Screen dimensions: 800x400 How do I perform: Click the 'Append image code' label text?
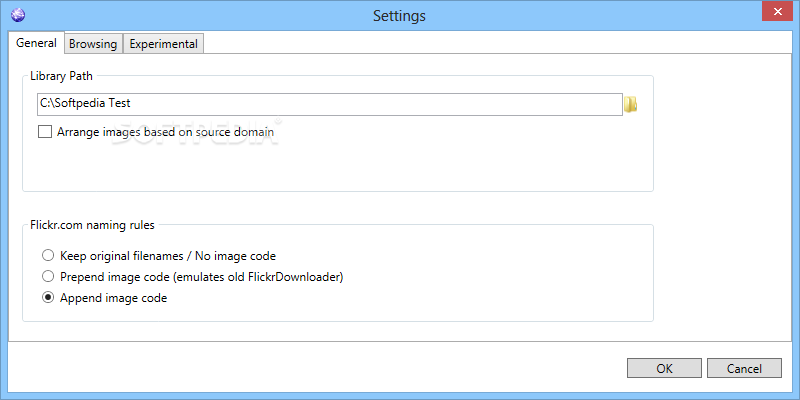(x=114, y=298)
